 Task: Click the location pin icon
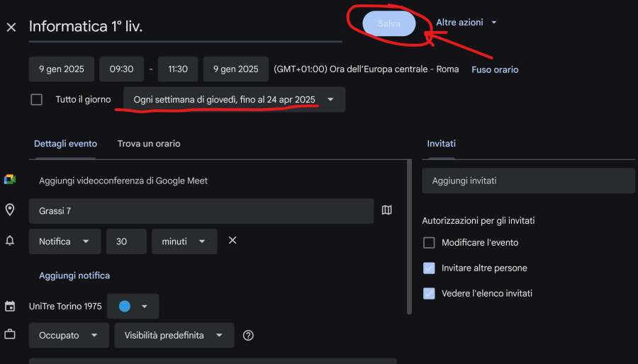click(10, 210)
